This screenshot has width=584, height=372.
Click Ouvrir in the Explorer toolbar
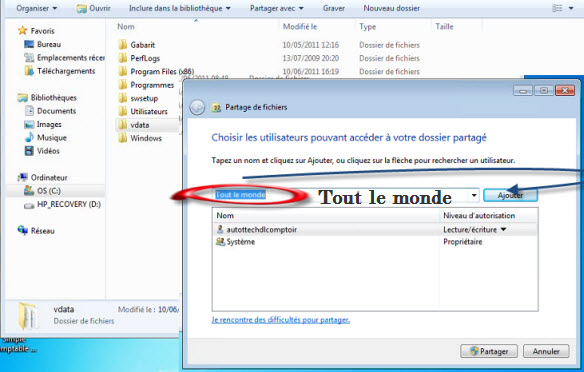(x=93, y=8)
